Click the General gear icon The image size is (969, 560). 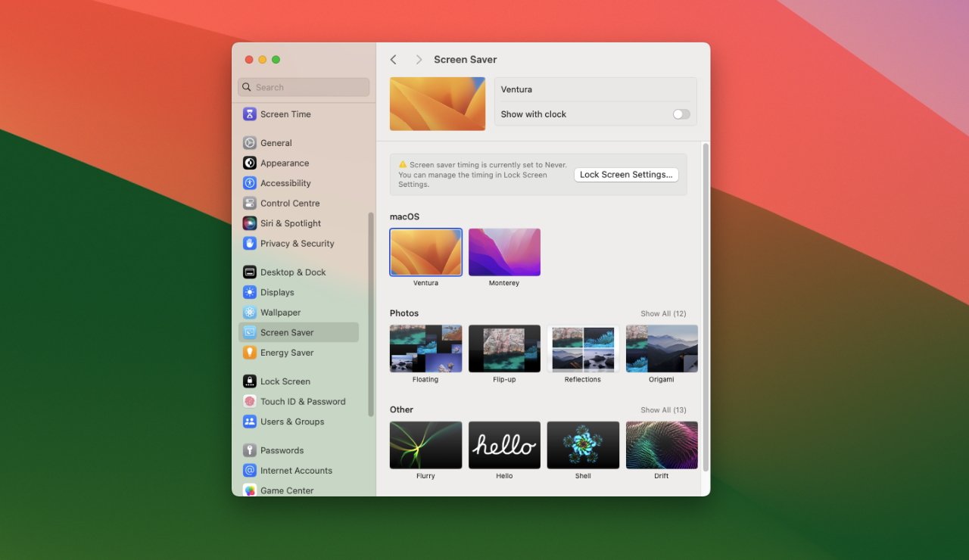point(250,143)
